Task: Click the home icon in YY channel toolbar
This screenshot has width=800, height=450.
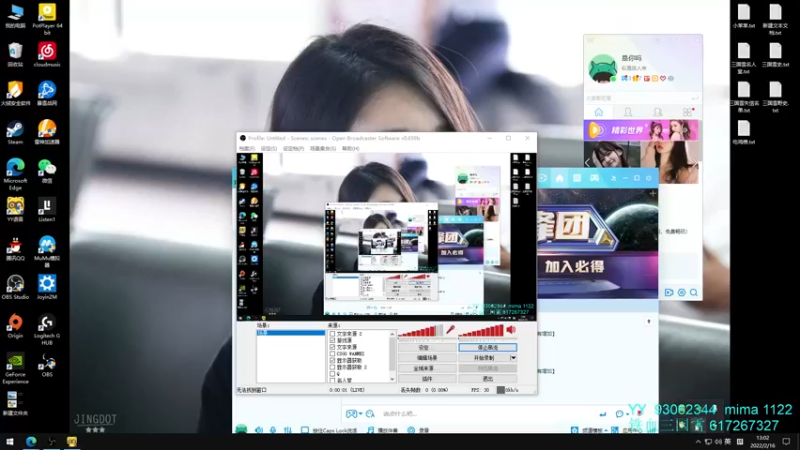Action: (x=560, y=178)
